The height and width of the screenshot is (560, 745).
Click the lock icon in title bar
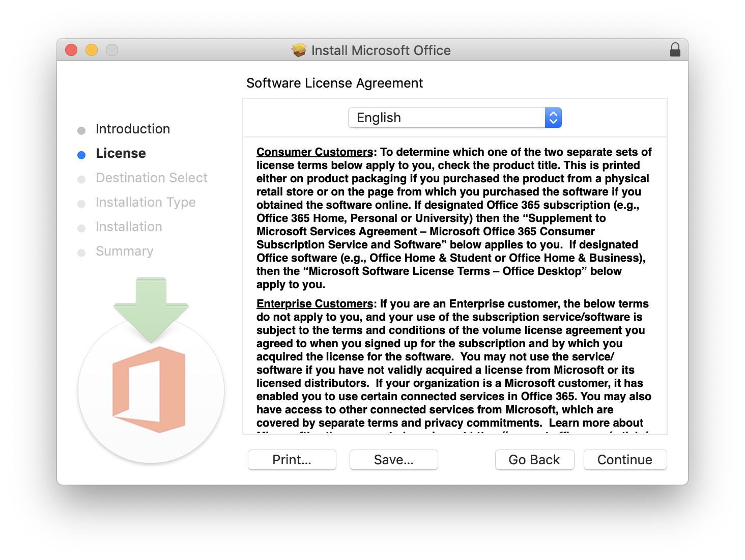point(675,50)
